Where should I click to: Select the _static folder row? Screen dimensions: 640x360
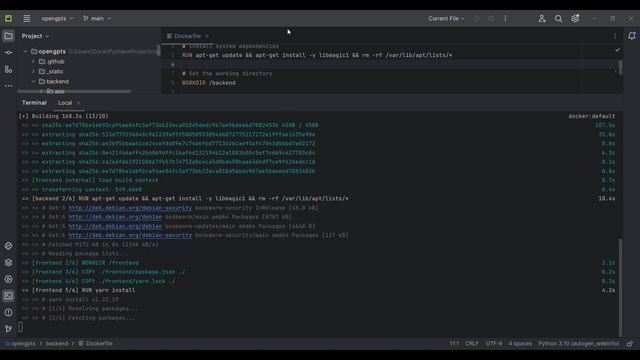[88, 71]
